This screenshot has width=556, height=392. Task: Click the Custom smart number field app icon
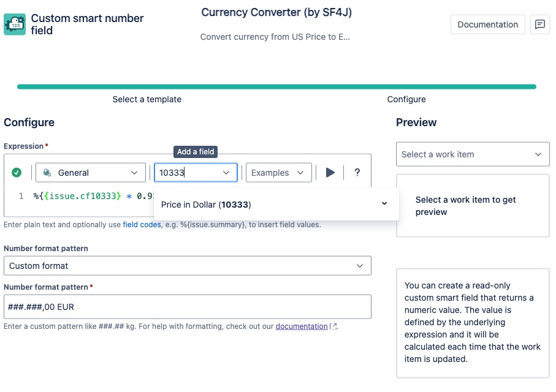(x=15, y=24)
